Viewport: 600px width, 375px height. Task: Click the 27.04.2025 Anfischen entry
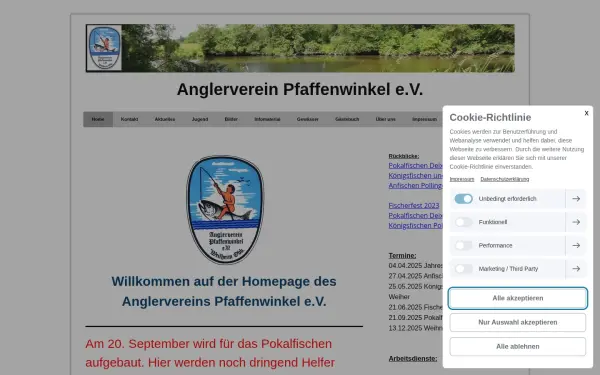(416, 276)
